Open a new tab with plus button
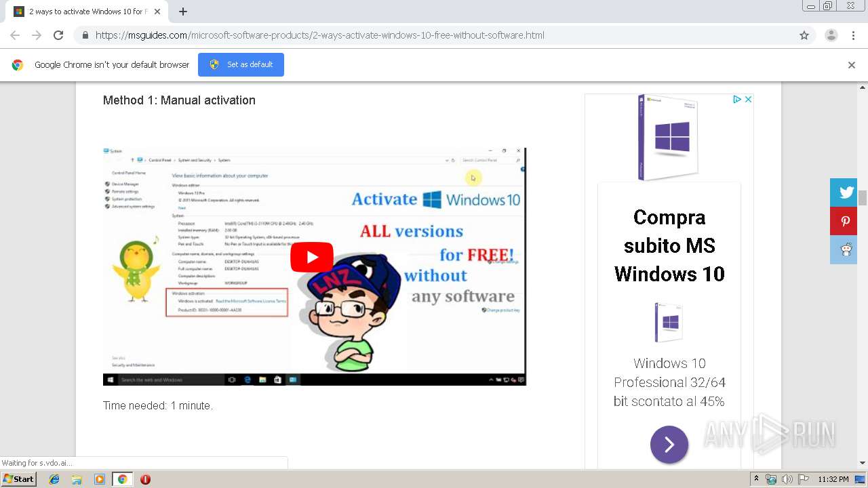The image size is (868, 488). (x=183, y=12)
